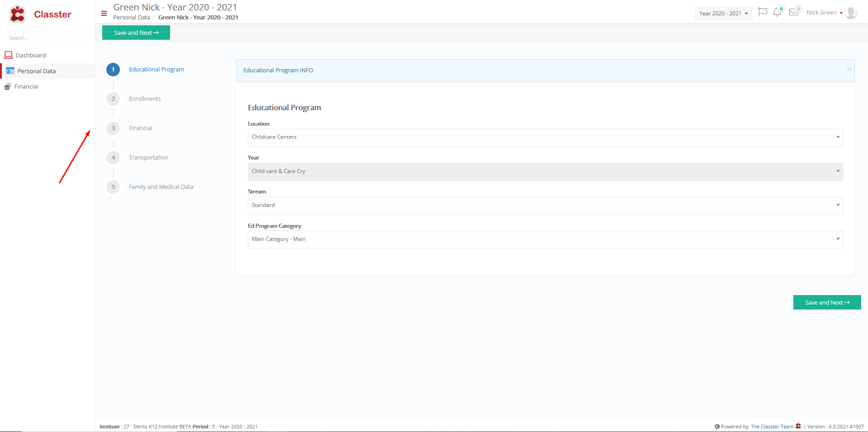Go to the Transportation step

[x=148, y=158]
